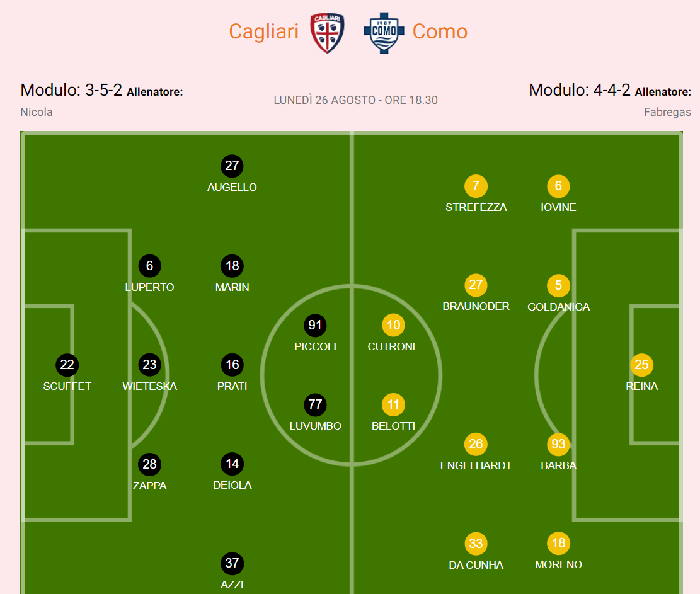The image size is (700, 594).
Task: Click the Como club crest logo
Action: tap(384, 33)
